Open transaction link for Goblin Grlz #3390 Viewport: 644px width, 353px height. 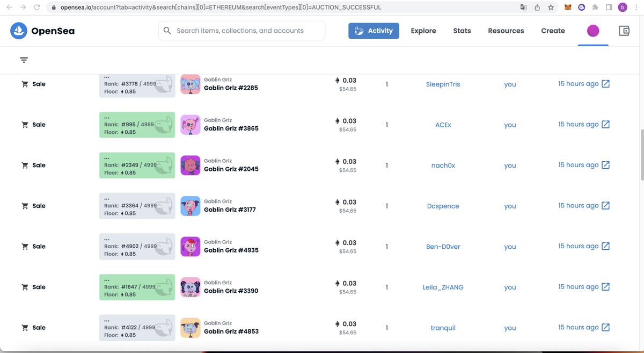(x=605, y=286)
